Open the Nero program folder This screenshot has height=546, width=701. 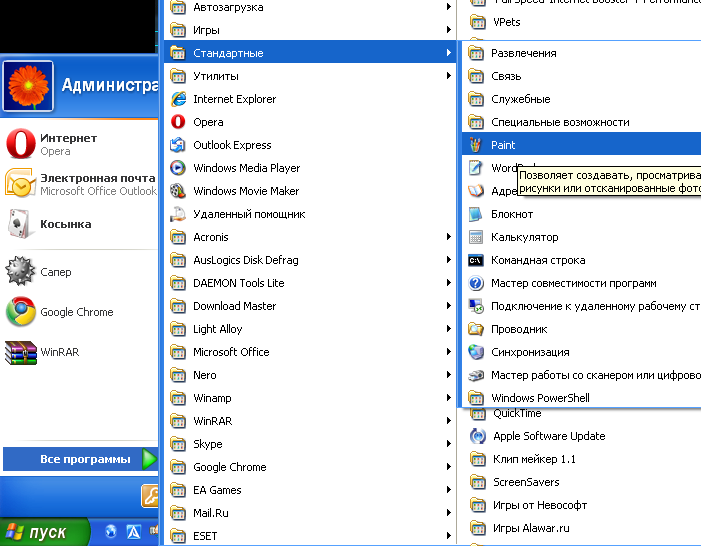click(x=310, y=375)
